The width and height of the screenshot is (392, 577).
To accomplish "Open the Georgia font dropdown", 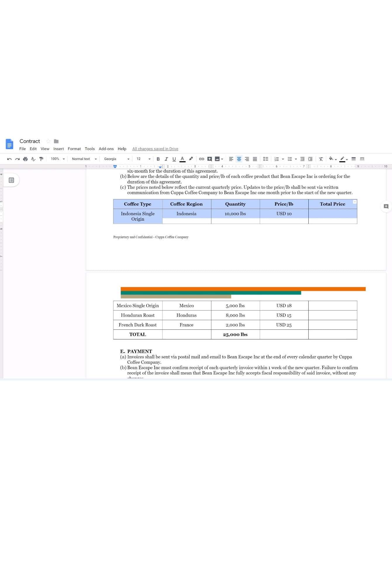I will [x=116, y=159].
